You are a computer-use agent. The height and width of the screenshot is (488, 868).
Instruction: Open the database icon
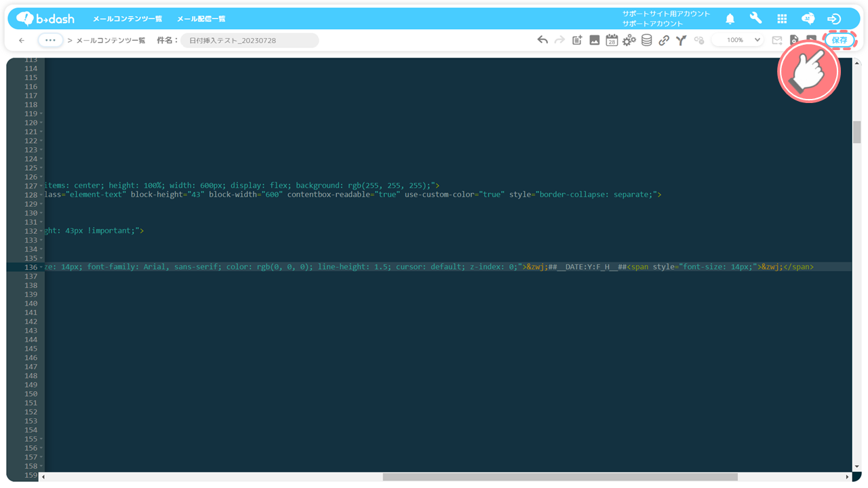coord(647,40)
